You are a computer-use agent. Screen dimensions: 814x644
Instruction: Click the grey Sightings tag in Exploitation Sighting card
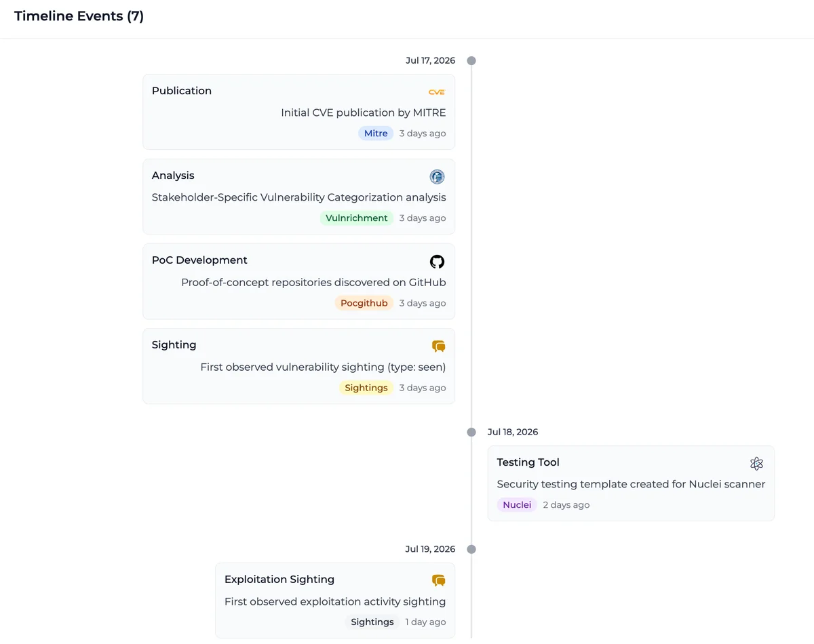point(372,622)
